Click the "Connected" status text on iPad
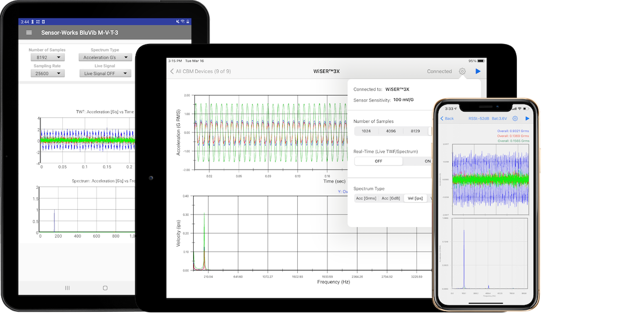This screenshot has height=323, width=644. pyautogui.click(x=440, y=71)
